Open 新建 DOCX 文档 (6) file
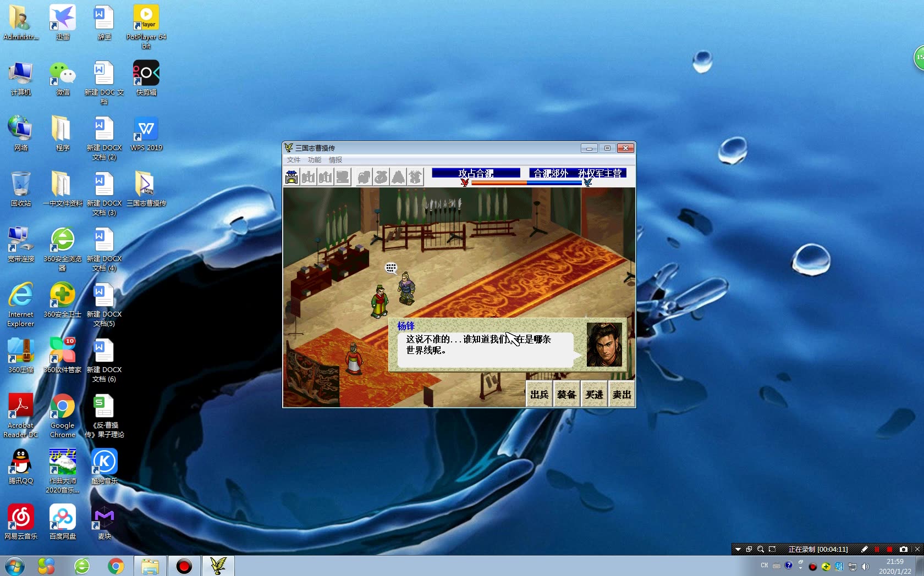 [105, 360]
